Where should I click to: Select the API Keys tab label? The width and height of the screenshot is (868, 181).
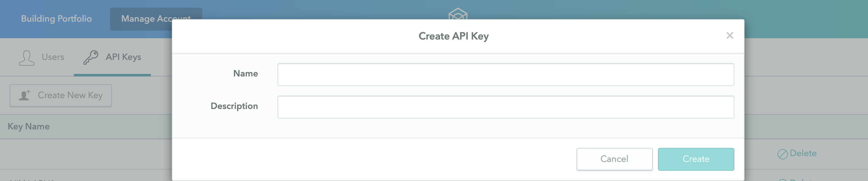[x=123, y=57]
